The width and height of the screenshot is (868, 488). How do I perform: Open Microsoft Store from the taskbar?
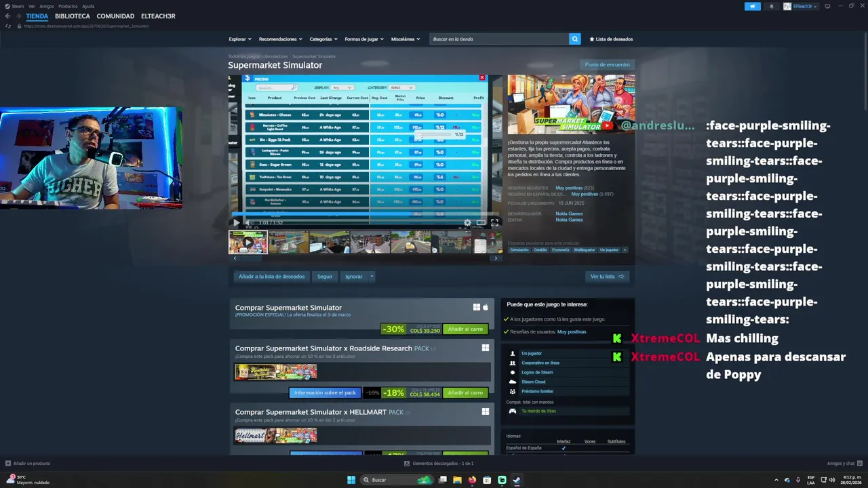point(487,480)
